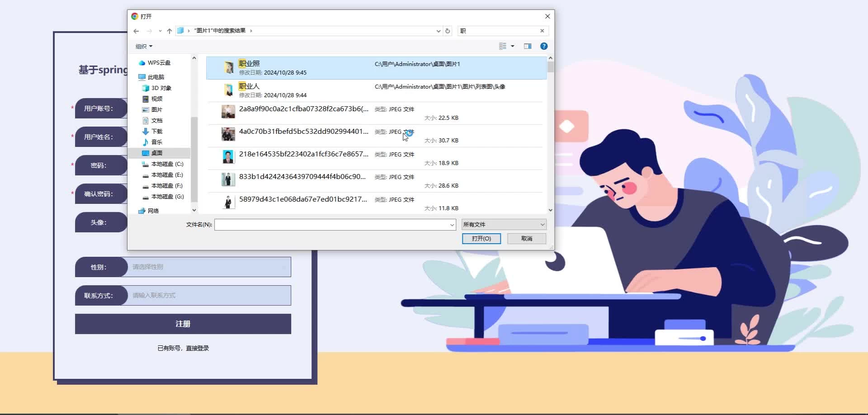The width and height of the screenshot is (868, 415).
Task: Open recent locations dropdown arrow
Action: (x=160, y=31)
